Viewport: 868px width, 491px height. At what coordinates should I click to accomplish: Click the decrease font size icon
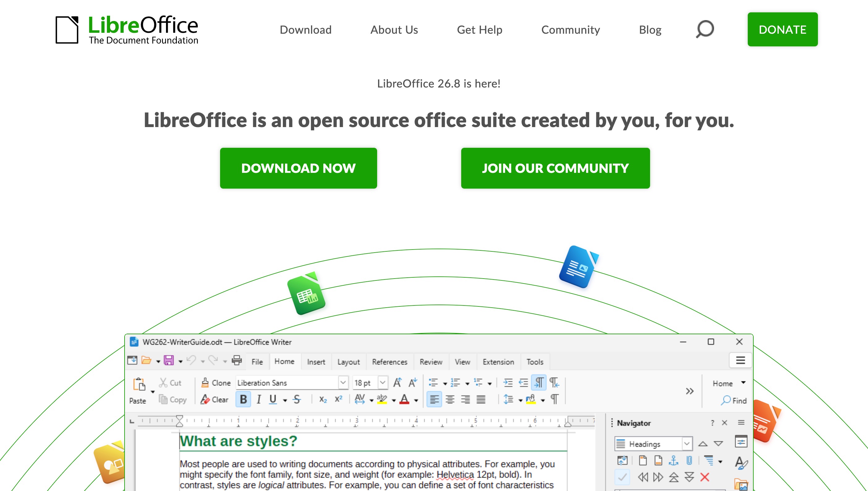coord(413,383)
